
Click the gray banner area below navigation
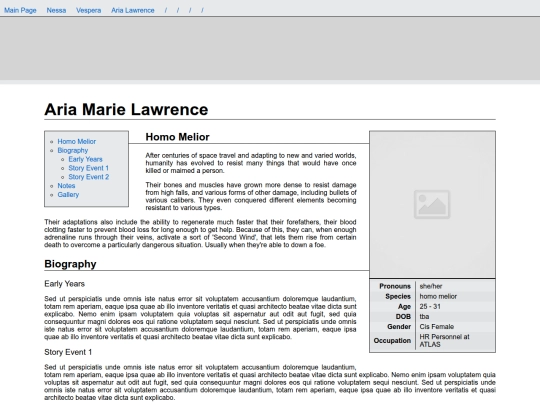pyautogui.click(x=270, y=48)
